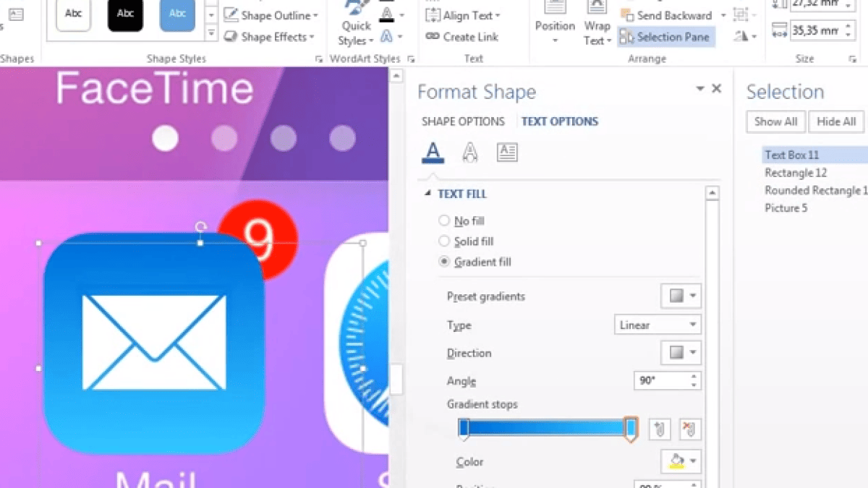The image size is (868, 488).
Task: Close the Format Shape pane
Action: (717, 88)
